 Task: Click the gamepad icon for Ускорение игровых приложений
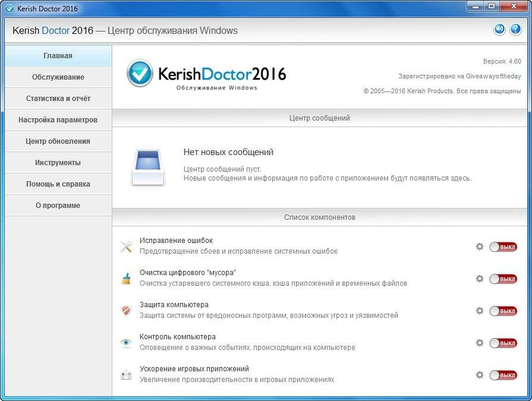[x=126, y=374]
